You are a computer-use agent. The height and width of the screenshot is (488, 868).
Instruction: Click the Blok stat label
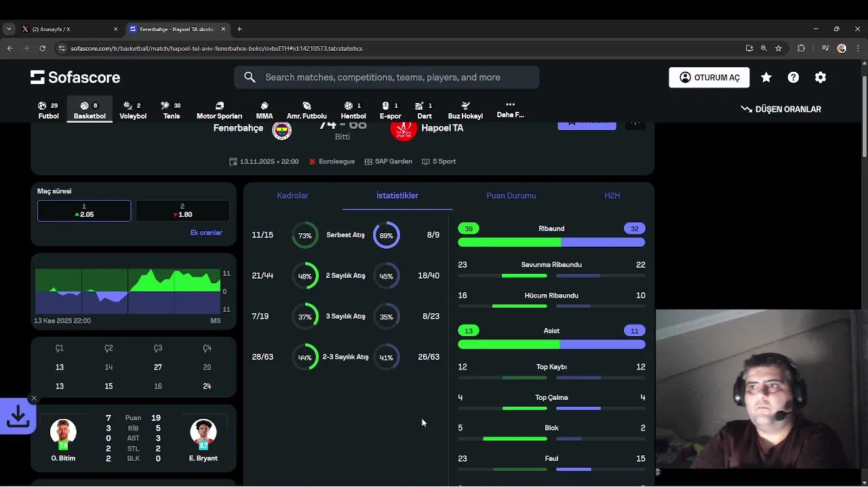coord(551,428)
